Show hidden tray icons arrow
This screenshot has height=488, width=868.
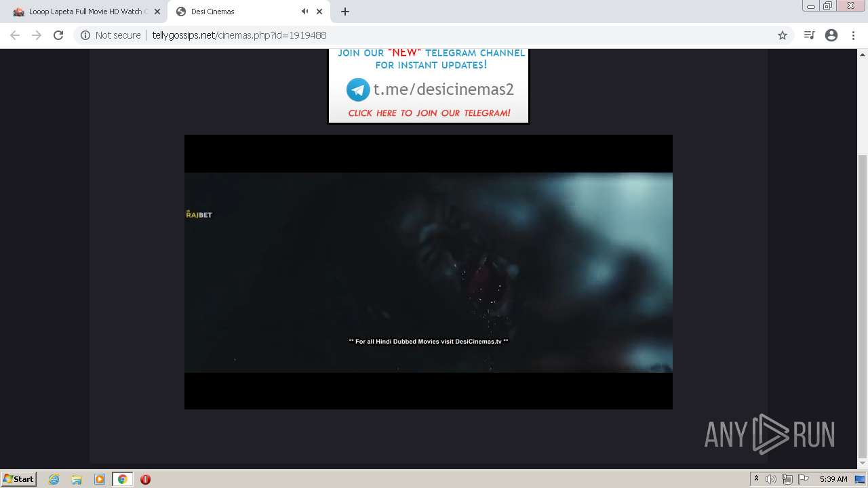(x=756, y=479)
